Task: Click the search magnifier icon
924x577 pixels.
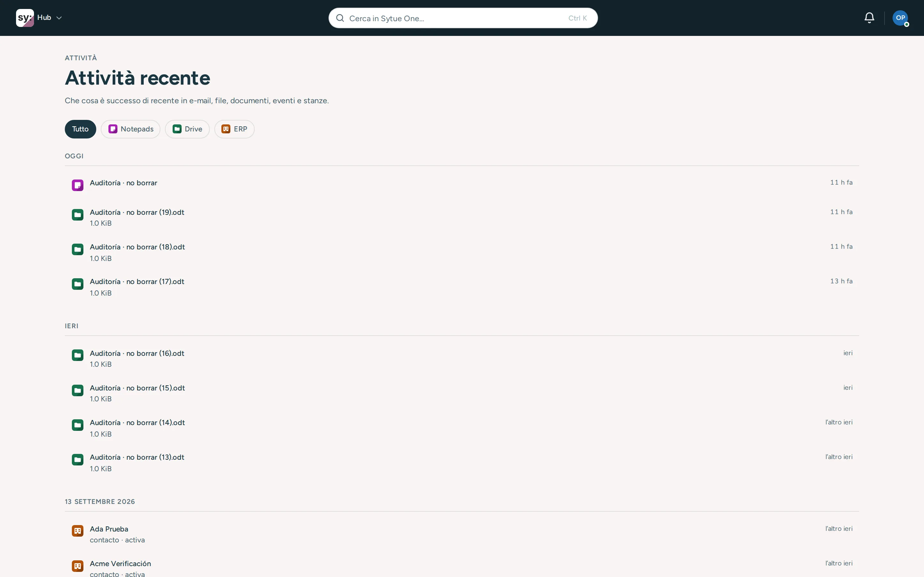Action: tap(340, 18)
